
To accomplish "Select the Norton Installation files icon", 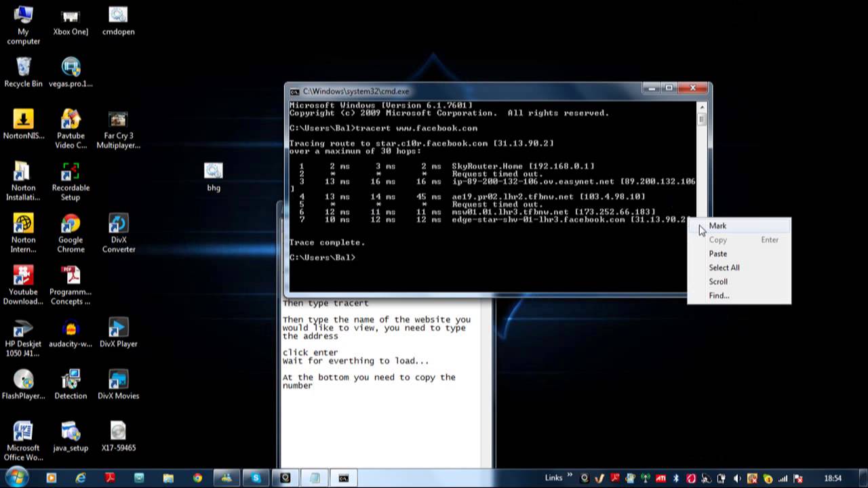I will coord(23,182).
